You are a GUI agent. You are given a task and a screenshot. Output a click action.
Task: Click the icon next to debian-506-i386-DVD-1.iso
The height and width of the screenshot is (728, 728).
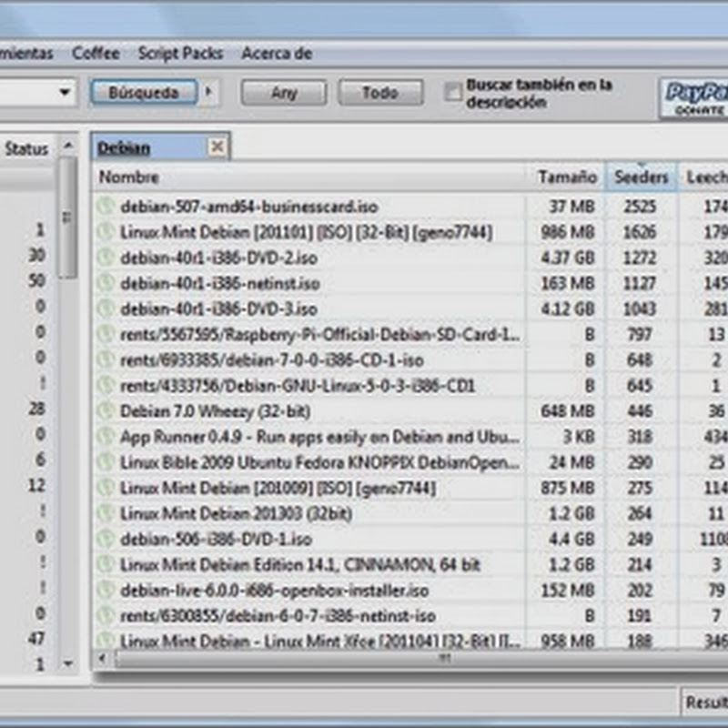[x=106, y=539]
